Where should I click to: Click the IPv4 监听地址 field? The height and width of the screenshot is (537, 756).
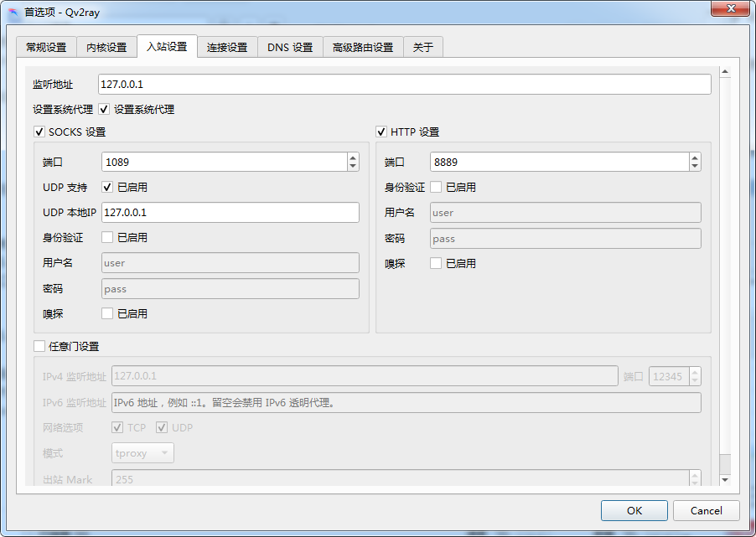[365, 376]
